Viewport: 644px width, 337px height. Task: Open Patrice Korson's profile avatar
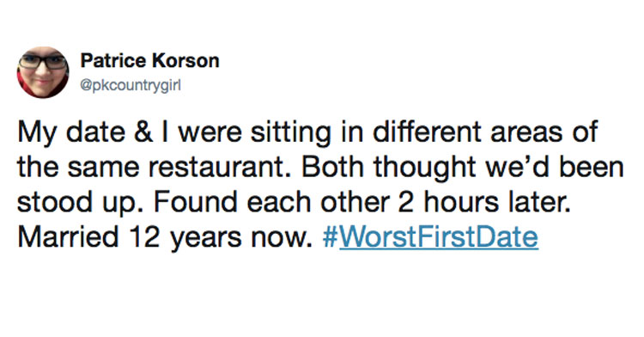tap(43, 72)
